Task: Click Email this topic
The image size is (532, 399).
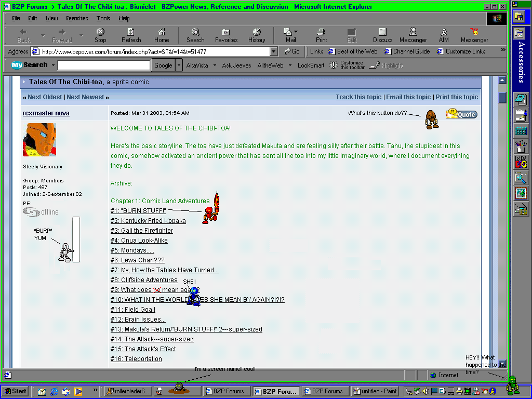Action: [408, 97]
